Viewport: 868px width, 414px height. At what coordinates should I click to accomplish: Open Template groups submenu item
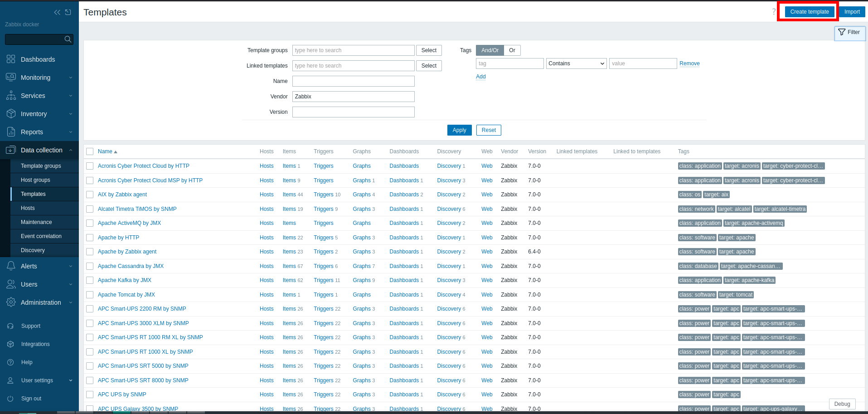[x=44, y=166]
